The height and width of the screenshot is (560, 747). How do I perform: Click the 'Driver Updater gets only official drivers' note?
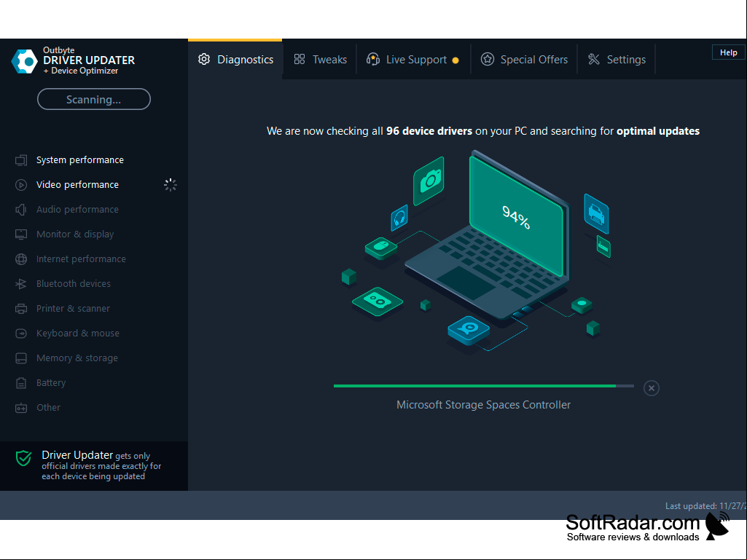[101, 465]
